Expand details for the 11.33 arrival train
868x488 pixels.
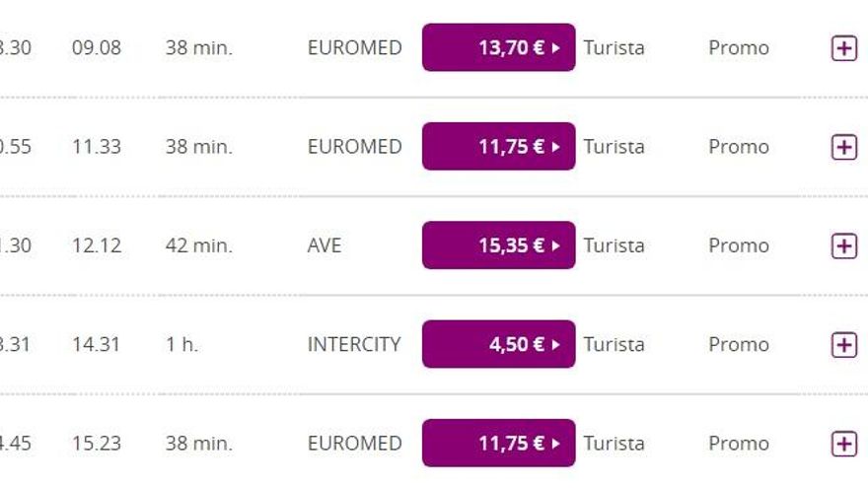click(x=843, y=147)
